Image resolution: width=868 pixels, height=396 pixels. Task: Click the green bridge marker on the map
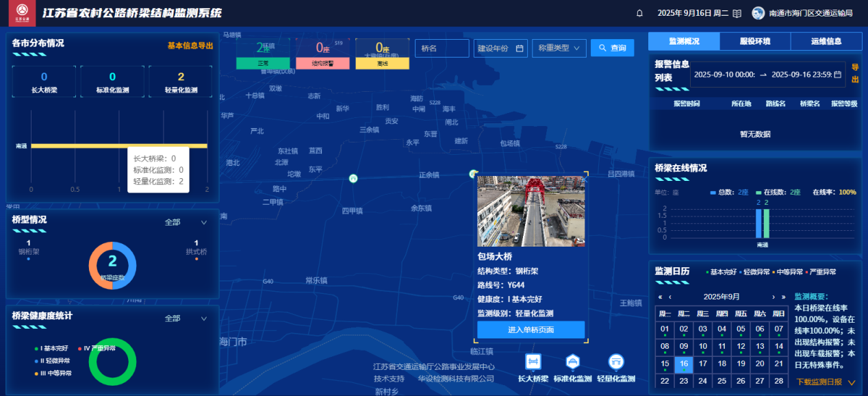click(353, 178)
